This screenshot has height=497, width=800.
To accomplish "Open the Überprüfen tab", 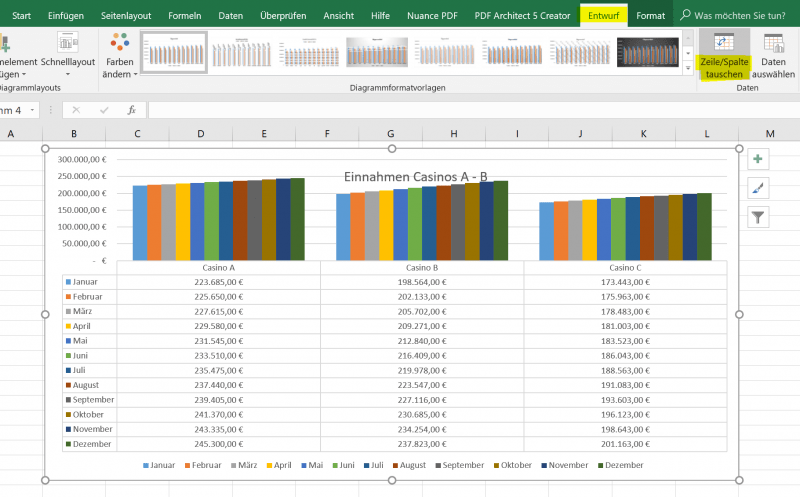I will click(x=283, y=15).
